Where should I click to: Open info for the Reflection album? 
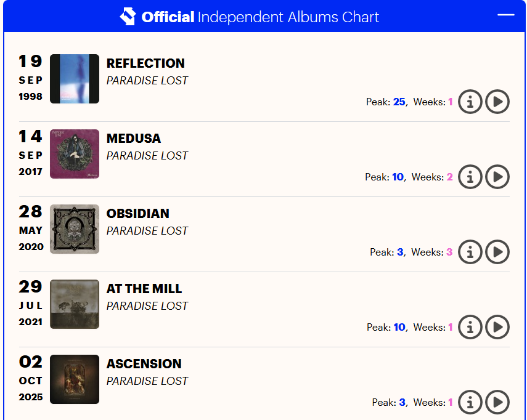point(470,102)
